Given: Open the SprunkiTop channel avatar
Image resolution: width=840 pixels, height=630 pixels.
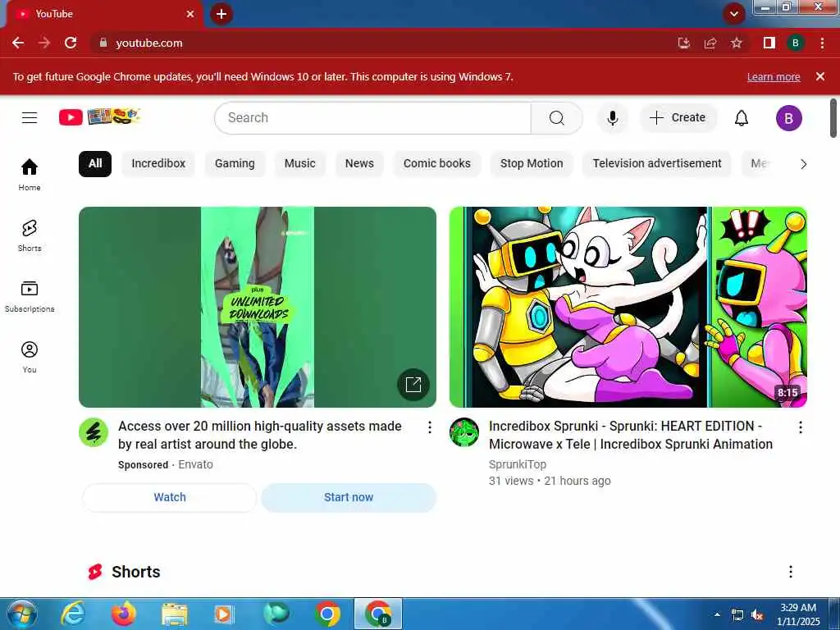Looking at the screenshot, I should (464, 432).
